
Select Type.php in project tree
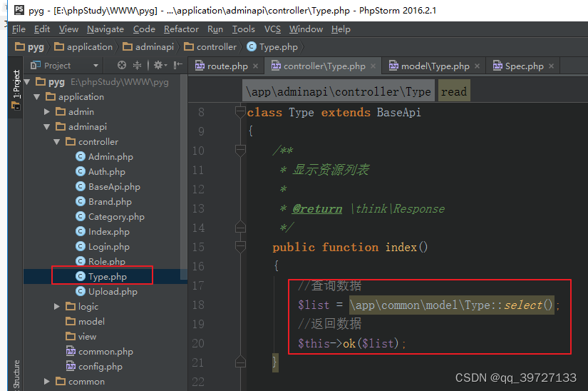101,277
